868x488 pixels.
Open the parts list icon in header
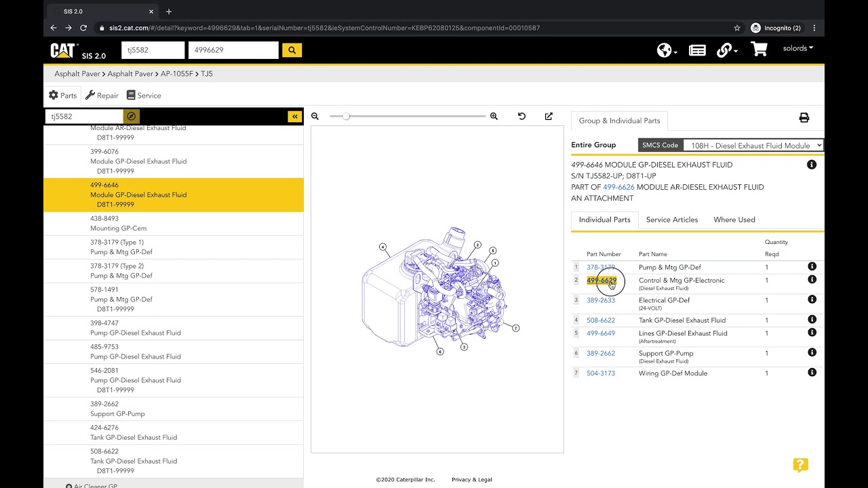coord(697,50)
